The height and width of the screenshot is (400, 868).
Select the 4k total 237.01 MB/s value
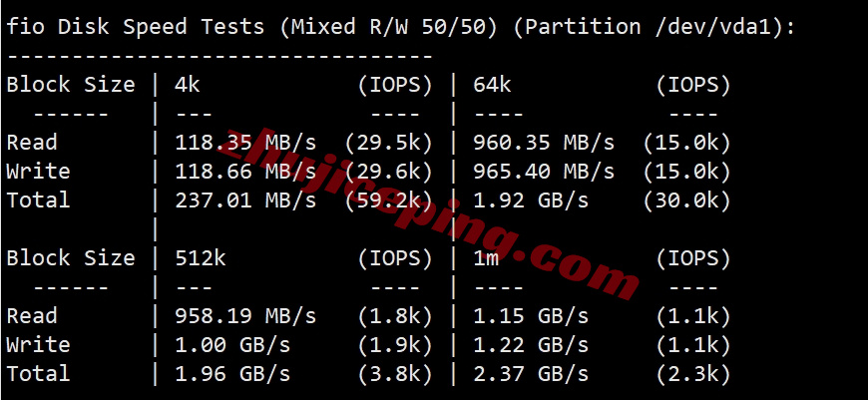[x=245, y=200]
